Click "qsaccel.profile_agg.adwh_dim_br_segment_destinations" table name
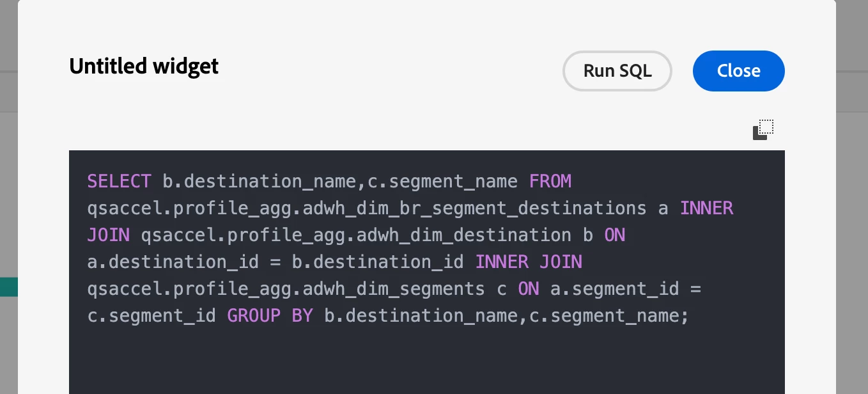868x394 pixels. point(367,209)
